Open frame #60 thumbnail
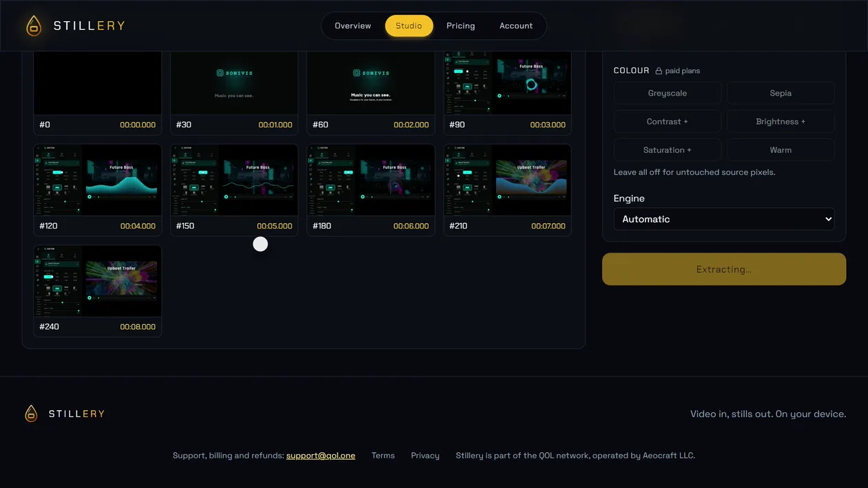Screen dimensions: 868x488 pos(371,83)
